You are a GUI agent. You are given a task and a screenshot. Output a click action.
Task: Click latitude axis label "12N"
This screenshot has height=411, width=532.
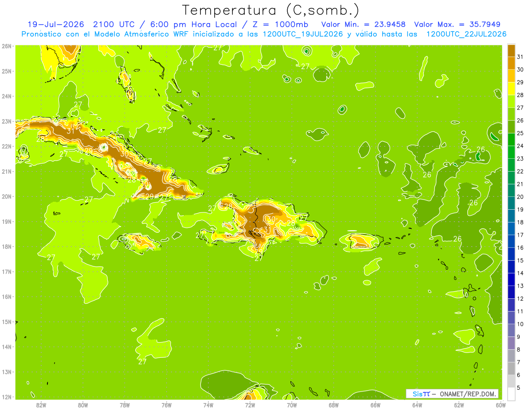pos(6,397)
